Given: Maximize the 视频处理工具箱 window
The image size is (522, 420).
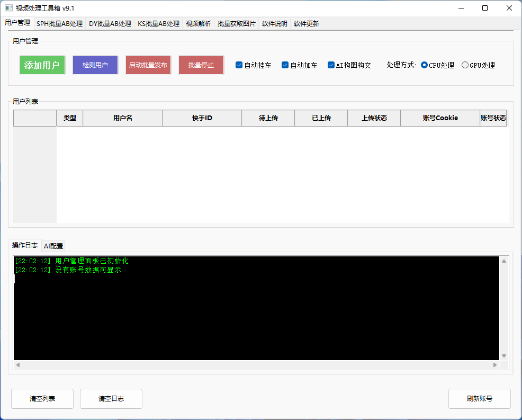Looking at the screenshot, I should click(485, 8).
